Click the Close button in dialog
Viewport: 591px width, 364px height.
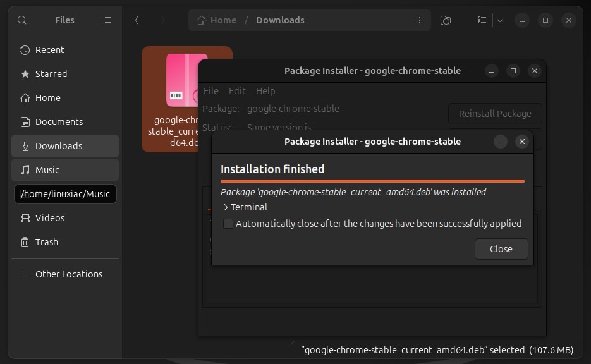coord(501,249)
